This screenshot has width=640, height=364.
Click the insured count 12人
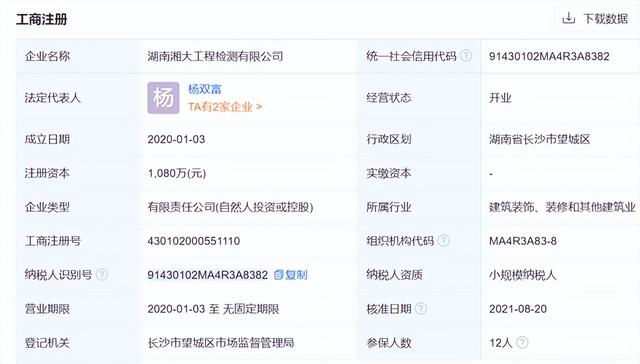(500, 343)
